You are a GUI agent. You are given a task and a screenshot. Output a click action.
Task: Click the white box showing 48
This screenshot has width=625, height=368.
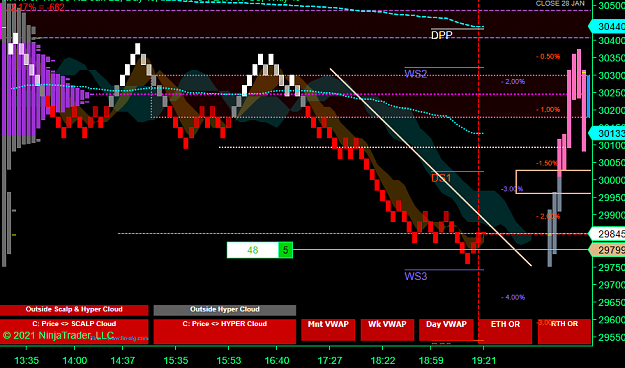(x=253, y=250)
